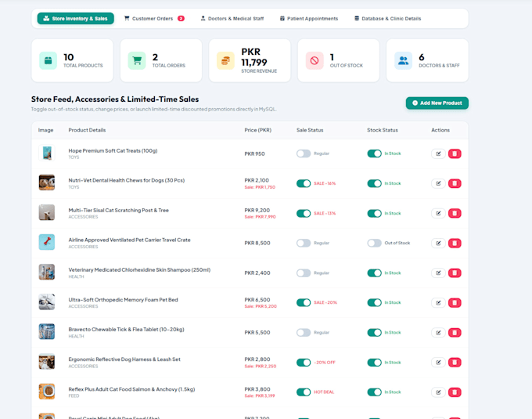532x419 pixels.
Task: Click Add New Product button
Action: [437, 103]
